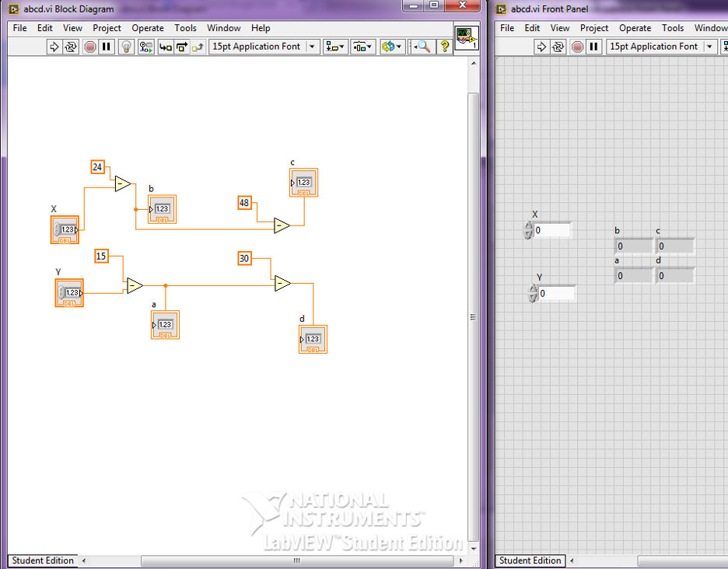Open Help menu in Block Diagram window
This screenshot has width=728, height=569.
[261, 28]
